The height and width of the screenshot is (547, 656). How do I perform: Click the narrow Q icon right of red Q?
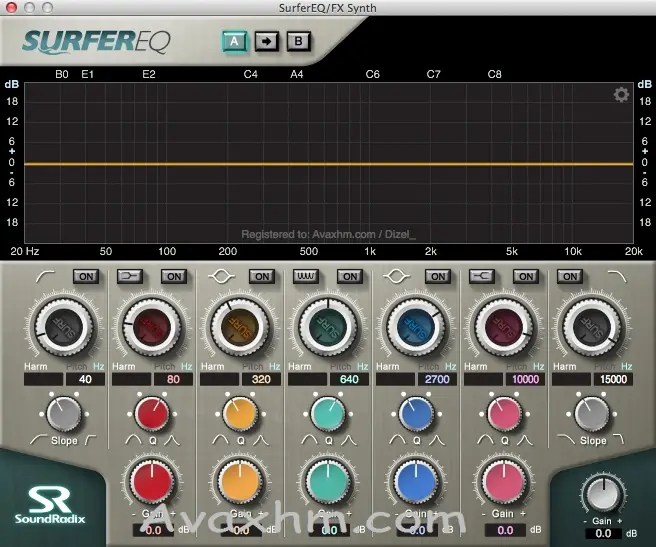click(x=172, y=440)
